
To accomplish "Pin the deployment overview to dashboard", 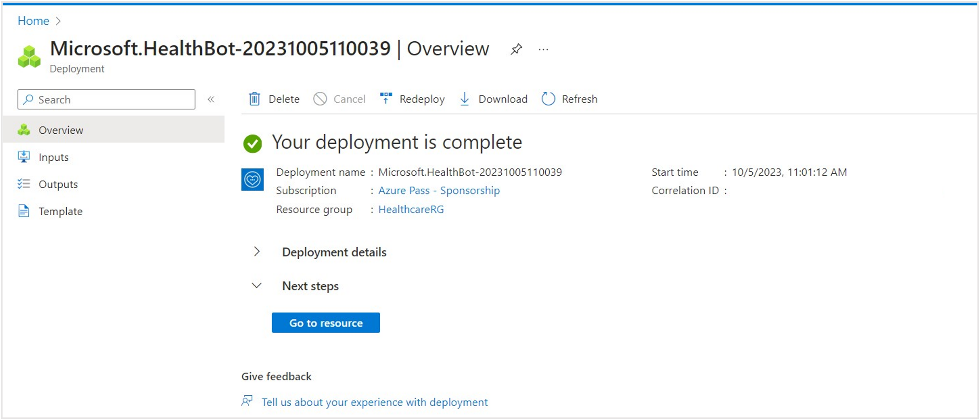I will [x=516, y=49].
